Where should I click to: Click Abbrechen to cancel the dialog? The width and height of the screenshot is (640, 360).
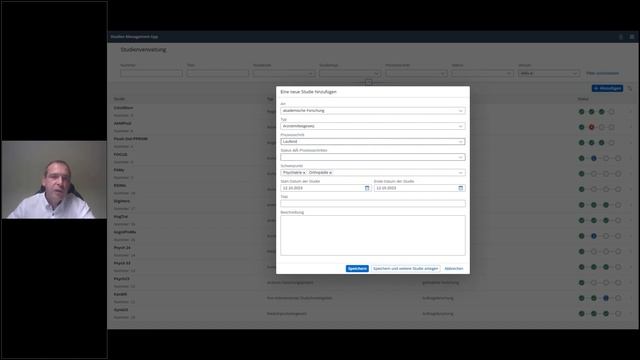tap(454, 269)
